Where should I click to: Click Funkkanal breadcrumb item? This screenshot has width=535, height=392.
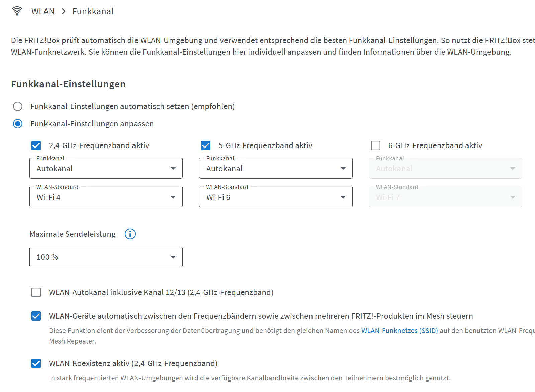click(93, 11)
